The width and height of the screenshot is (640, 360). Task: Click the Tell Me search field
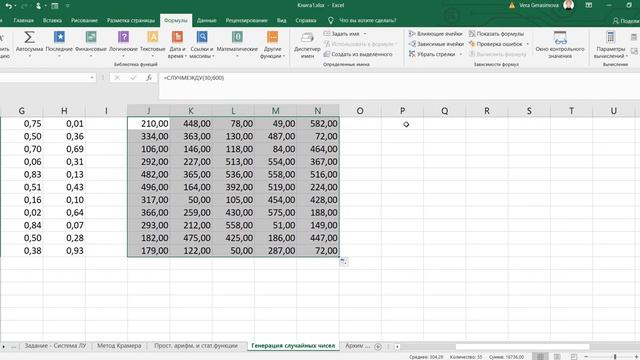[367, 20]
